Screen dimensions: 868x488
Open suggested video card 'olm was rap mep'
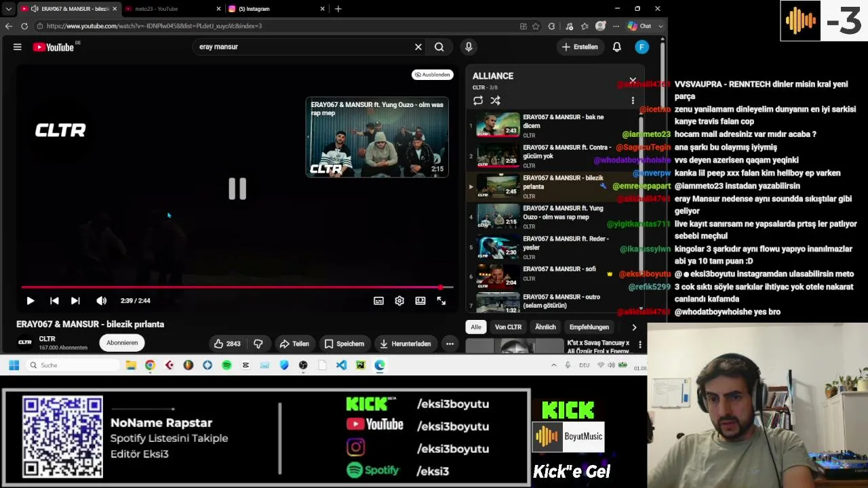[x=377, y=137]
